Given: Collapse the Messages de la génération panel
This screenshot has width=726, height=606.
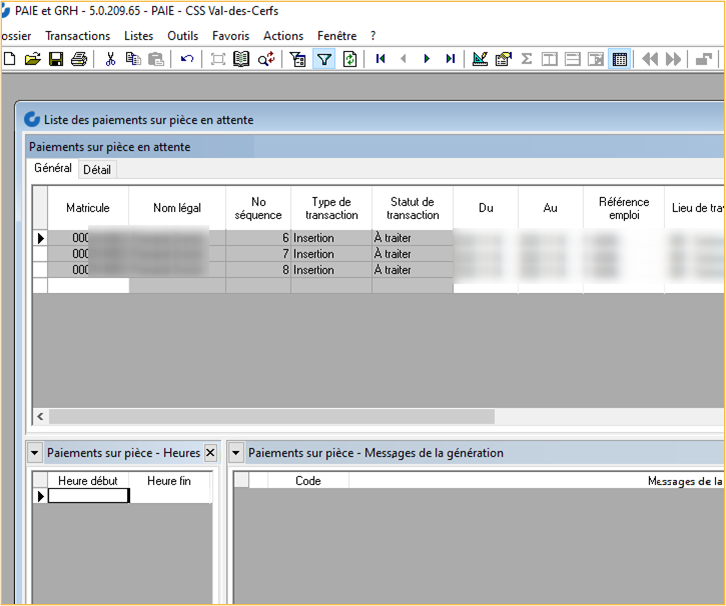Looking at the screenshot, I should click(x=236, y=453).
